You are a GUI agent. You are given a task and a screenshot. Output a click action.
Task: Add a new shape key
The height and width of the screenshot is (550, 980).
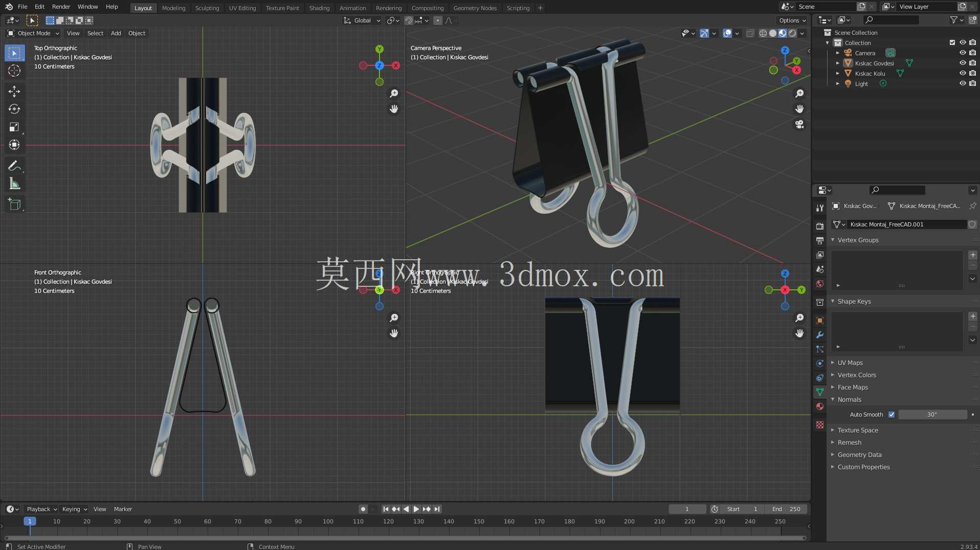tap(973, 316)
